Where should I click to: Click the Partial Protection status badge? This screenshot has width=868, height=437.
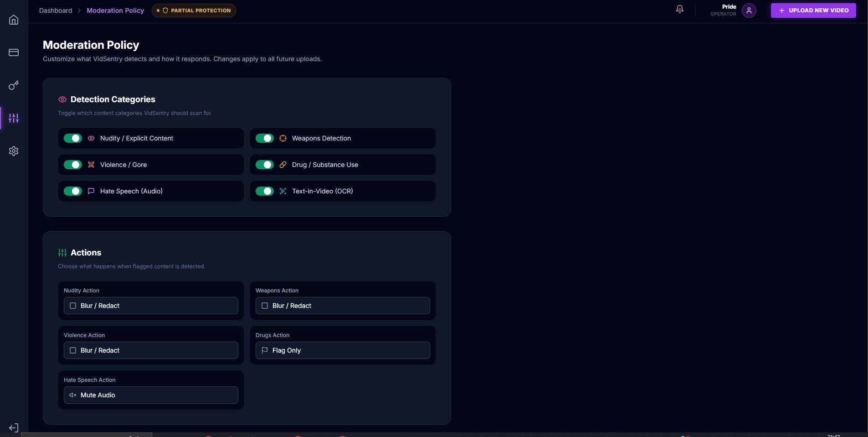coord(194,10)
